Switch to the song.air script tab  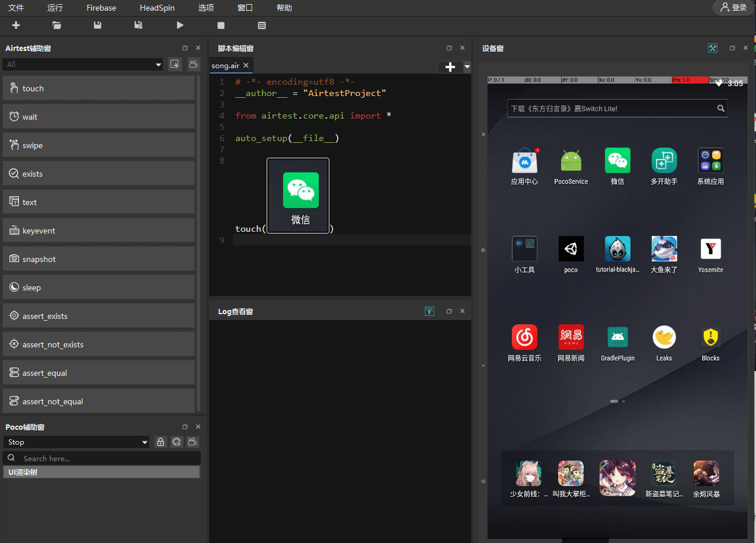tap(225, 65)
